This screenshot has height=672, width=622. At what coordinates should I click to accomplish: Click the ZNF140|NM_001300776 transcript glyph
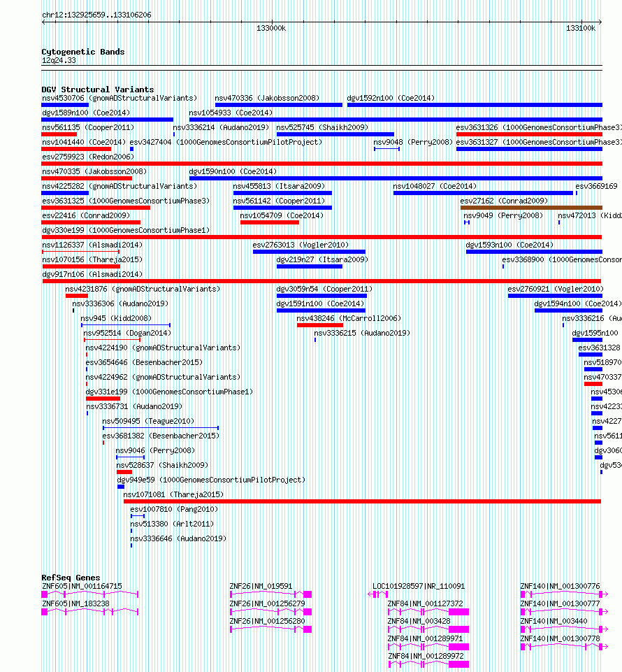564,594
